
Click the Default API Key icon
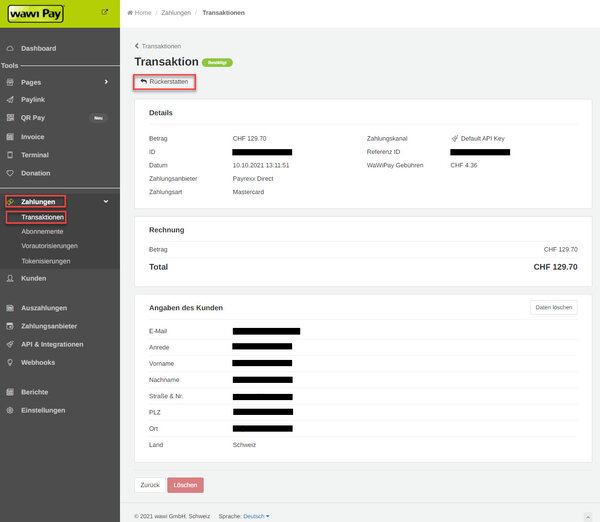[455, 138]
